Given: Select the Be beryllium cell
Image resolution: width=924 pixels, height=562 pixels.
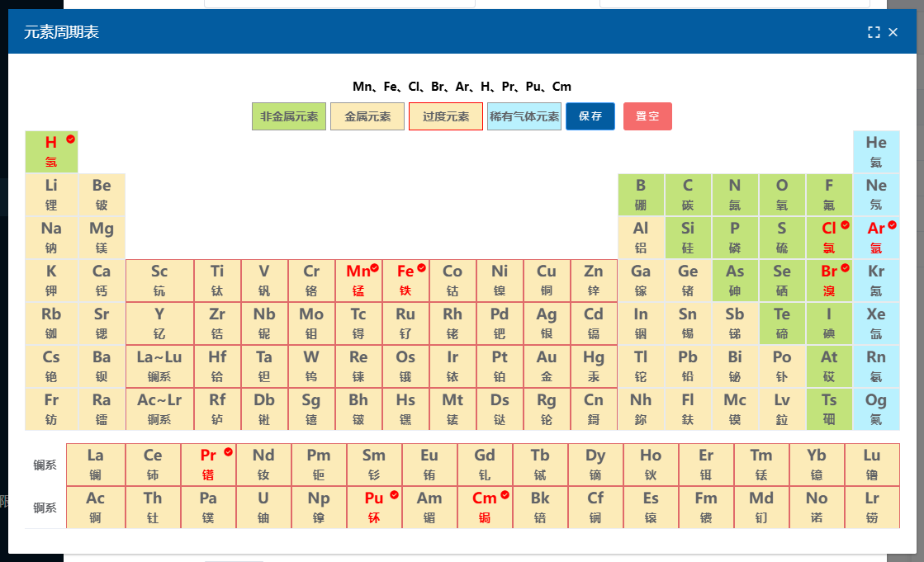Looking at the screenshot, I should pos(102,195).
